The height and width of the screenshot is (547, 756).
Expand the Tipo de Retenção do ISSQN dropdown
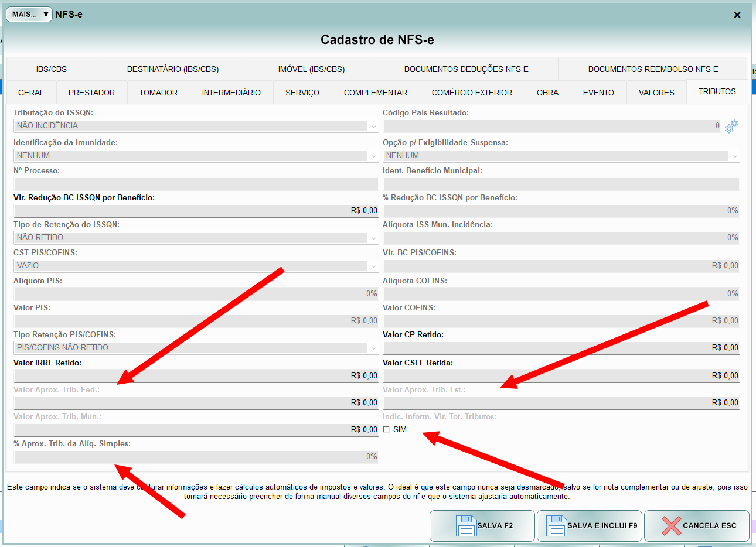373,238
